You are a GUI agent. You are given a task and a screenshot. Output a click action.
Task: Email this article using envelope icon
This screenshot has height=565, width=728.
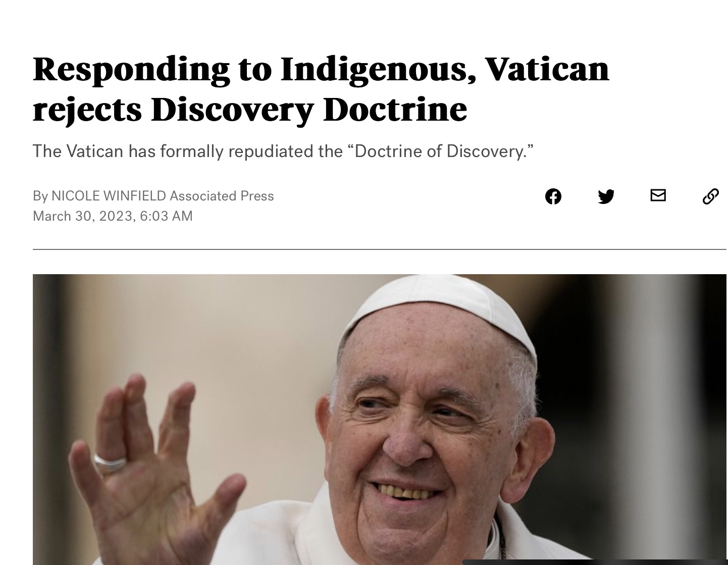coord(658,195)
